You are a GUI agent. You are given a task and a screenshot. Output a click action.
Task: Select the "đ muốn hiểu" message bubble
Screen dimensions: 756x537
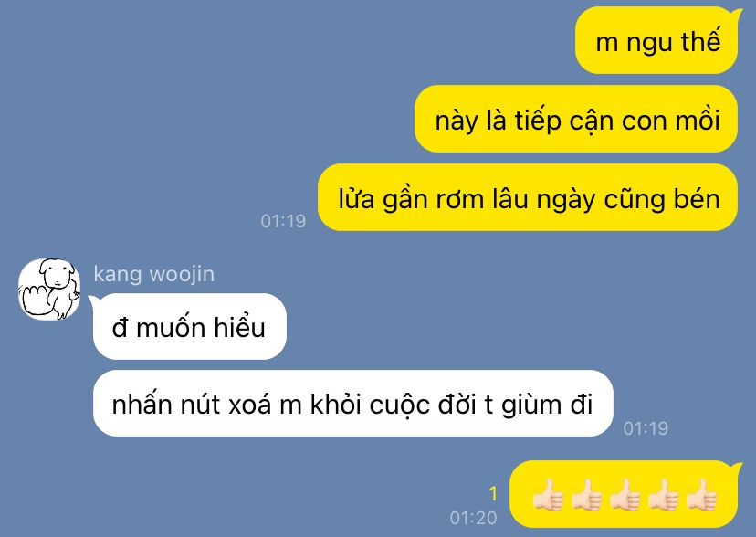point(190,327)
